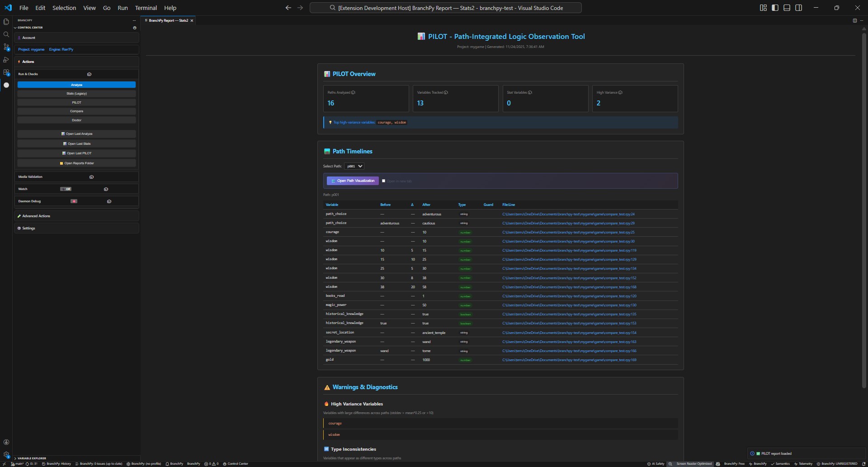Open the Accounts icon in activity bar
868x467 pixels.
click(x=6, y=442)
